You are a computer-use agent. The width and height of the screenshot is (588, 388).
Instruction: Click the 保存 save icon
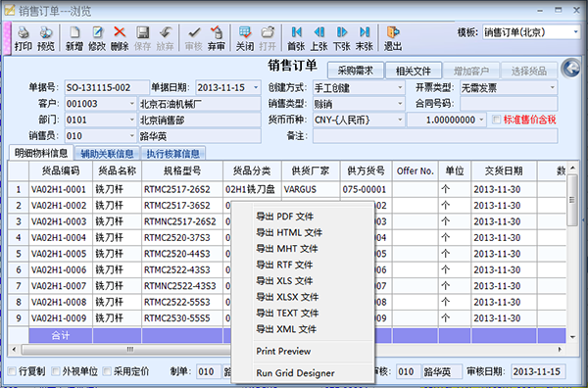pyautogui.click(x=142, y=32)
